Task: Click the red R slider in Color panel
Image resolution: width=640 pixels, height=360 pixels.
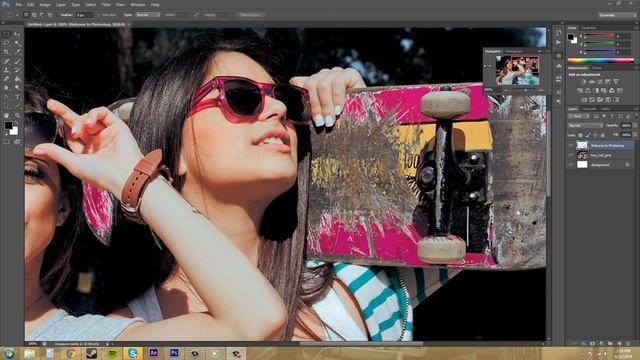Action: [600, 36]
